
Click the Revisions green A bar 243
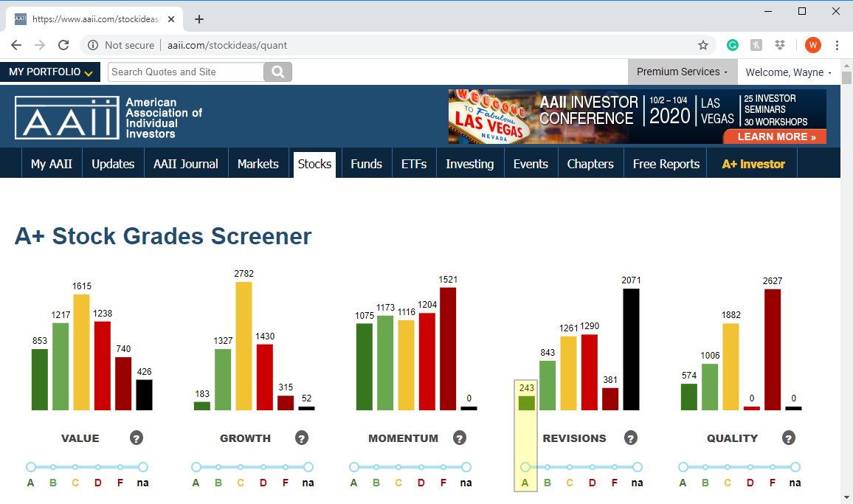tap(527, 403)
